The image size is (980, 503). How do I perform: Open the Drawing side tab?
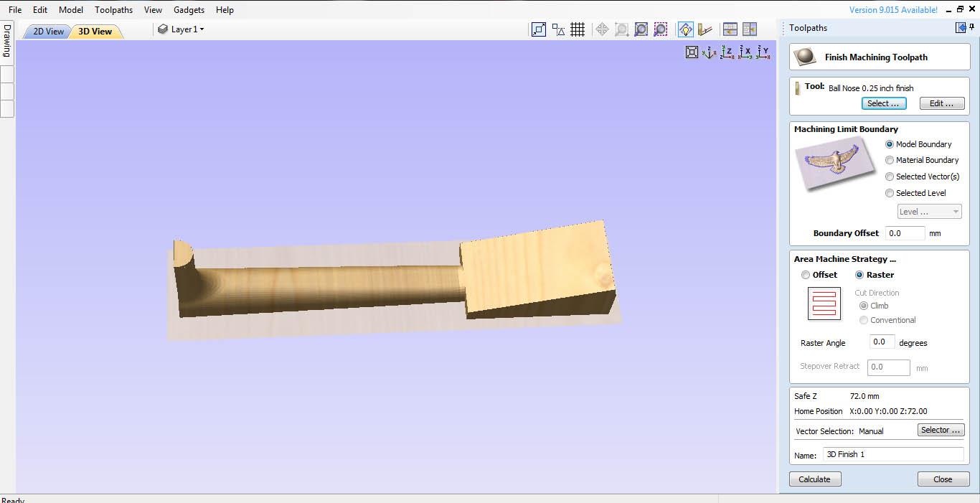coord(6,41)
